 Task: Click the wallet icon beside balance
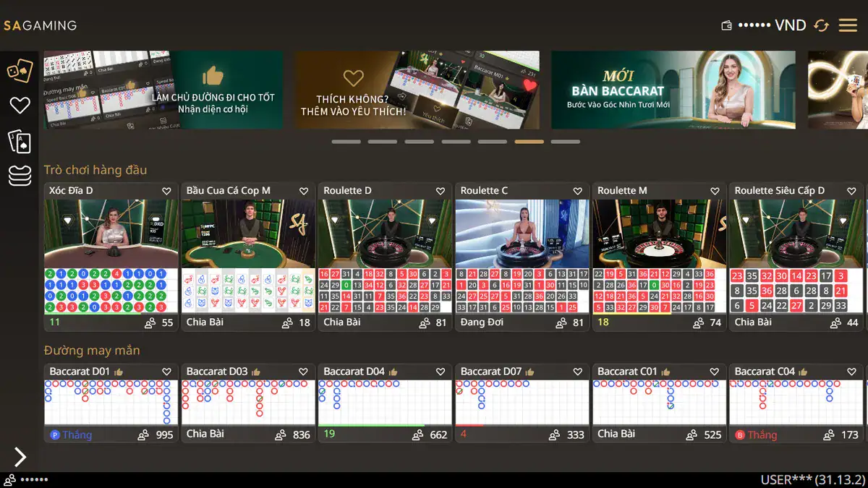tap(727, 25)
